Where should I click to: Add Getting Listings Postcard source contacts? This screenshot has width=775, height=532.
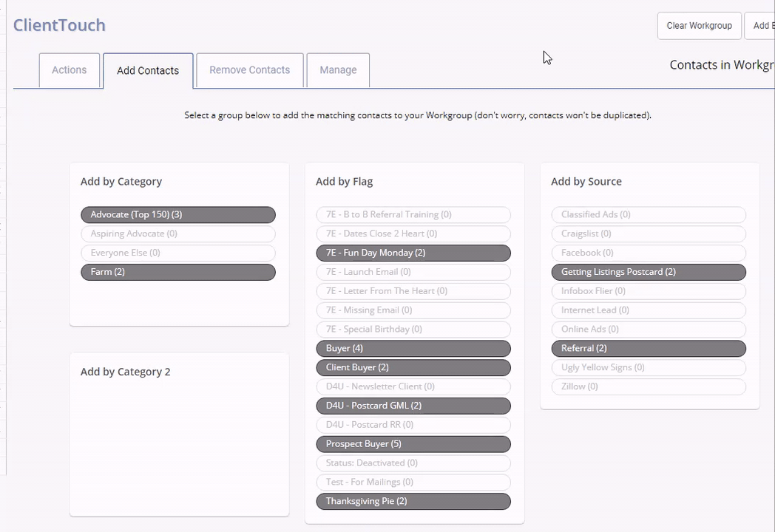click(648, 272)
